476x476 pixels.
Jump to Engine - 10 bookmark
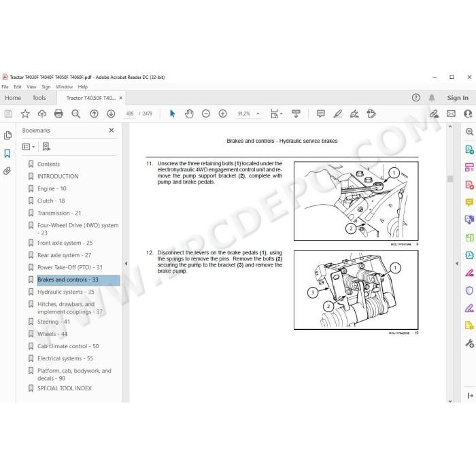[x=52, y=188]
